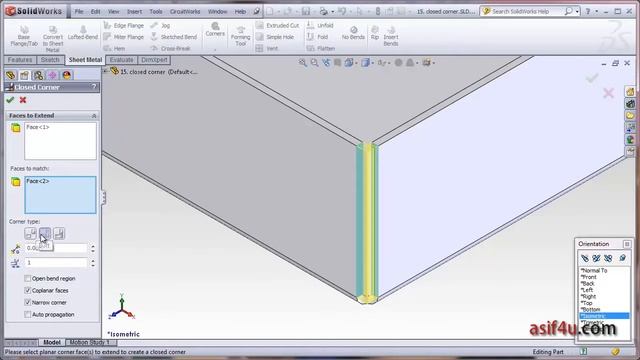The width and height of the screenshot is (640, 360).
Task: Open Closed Corner help question mark
Action: [94, 87]
